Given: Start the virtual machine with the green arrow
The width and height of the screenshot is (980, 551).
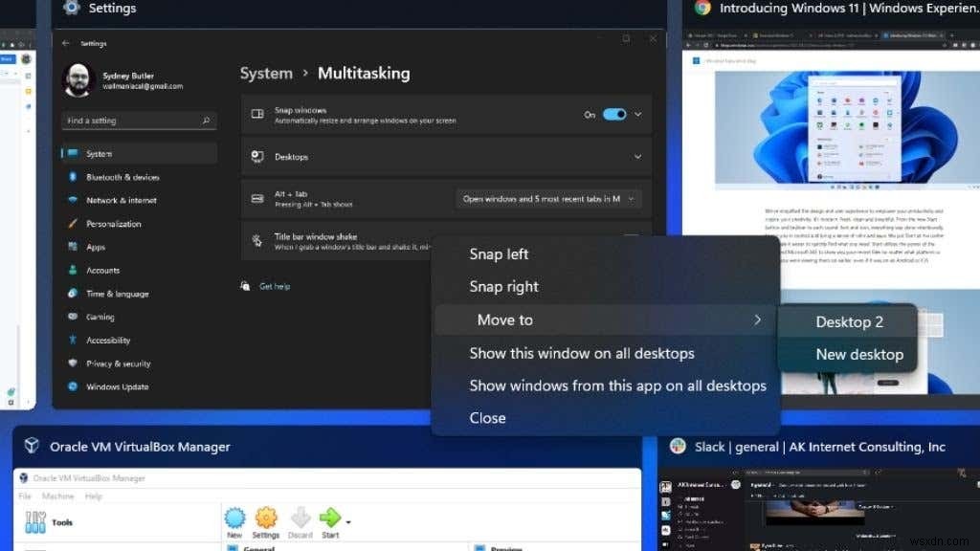Looking at the screenshot, I should [331, 518].
